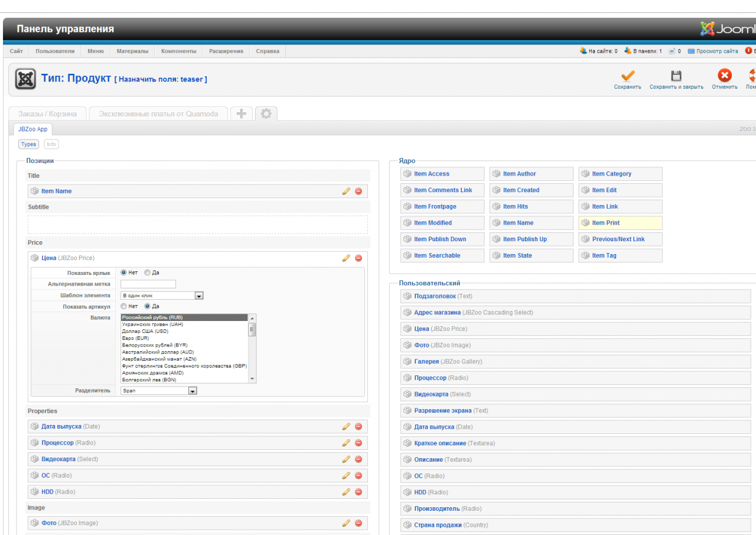The image size is (756, 535).
Task: Click the plus icon to add app tab
Action: [x=241, y=114]
